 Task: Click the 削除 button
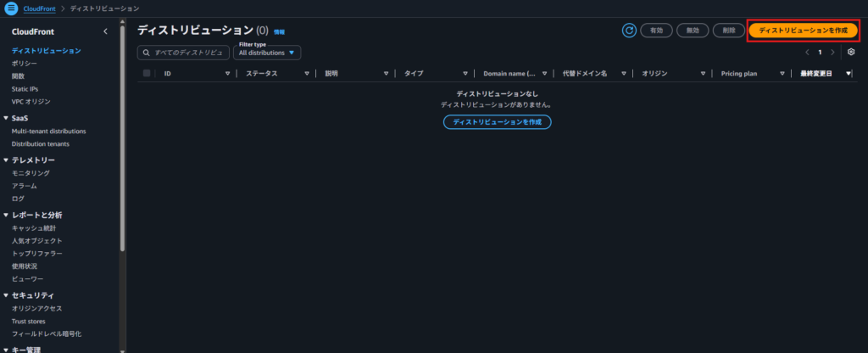(x=728, y=31)
